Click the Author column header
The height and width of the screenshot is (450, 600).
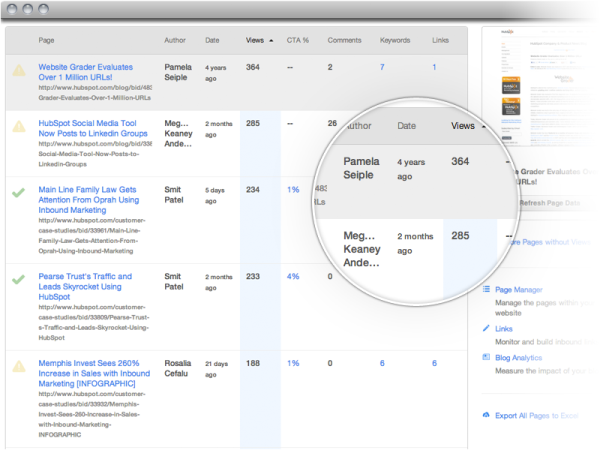pyautogui.click(x=175, y=40)
